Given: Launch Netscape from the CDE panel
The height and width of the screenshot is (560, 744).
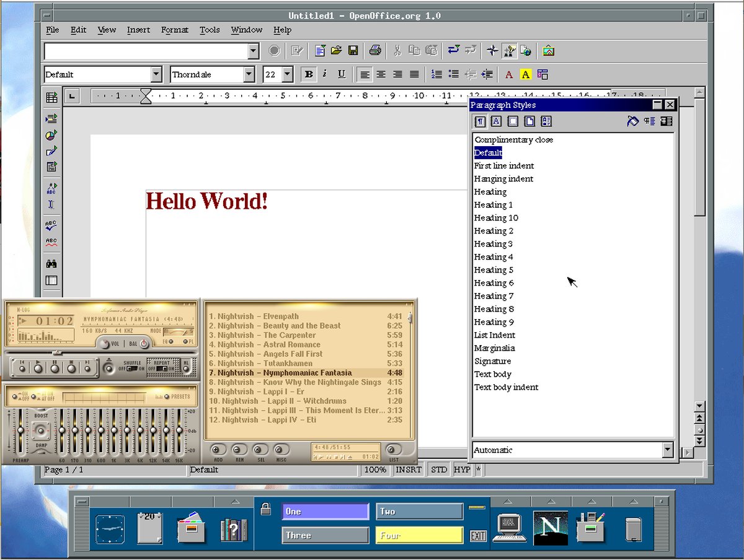Looking at the screenshot, I should [550, 528].
